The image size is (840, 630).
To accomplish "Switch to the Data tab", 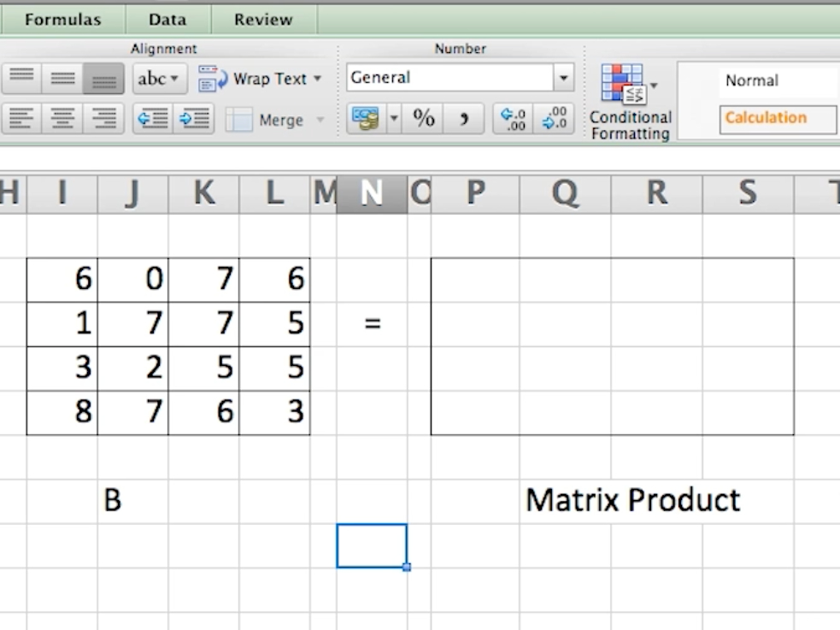I will (x=168, y=20).
